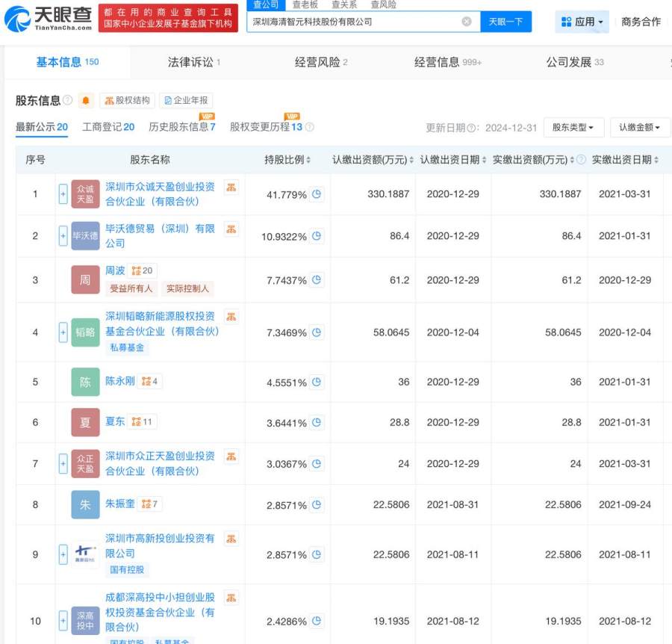Click pie chart icon next to 10.9322%
The width and height of the screenshot is (672, 644).
(x=317, y=235)
